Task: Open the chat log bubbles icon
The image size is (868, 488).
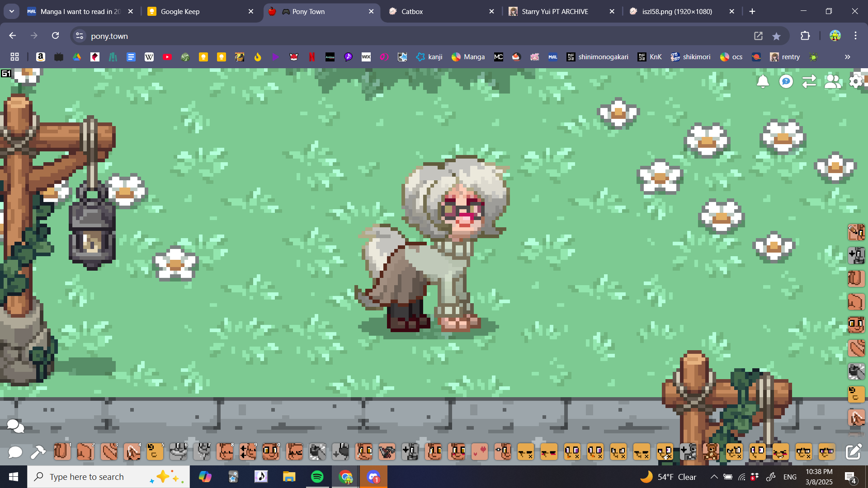Action: [15, 426]
